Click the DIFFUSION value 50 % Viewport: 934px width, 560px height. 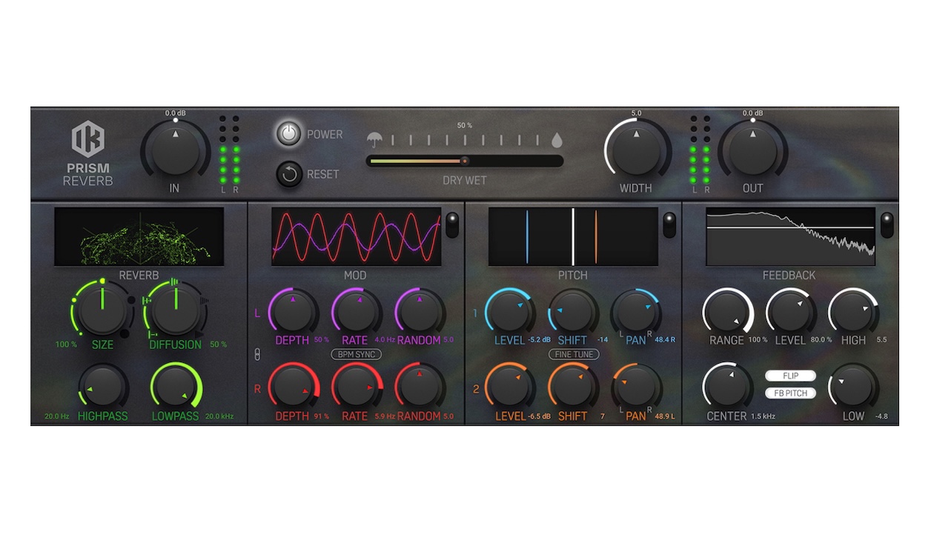coord(218,344)
